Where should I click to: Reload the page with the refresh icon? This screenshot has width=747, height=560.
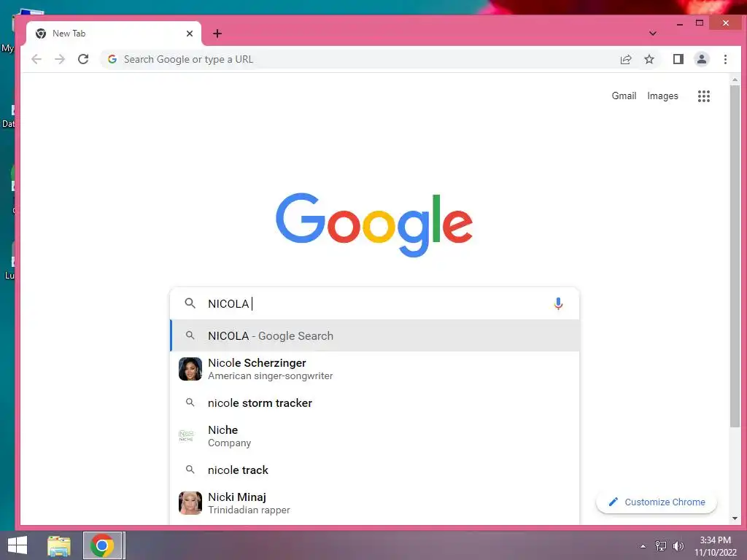click(x=83, y=59)
